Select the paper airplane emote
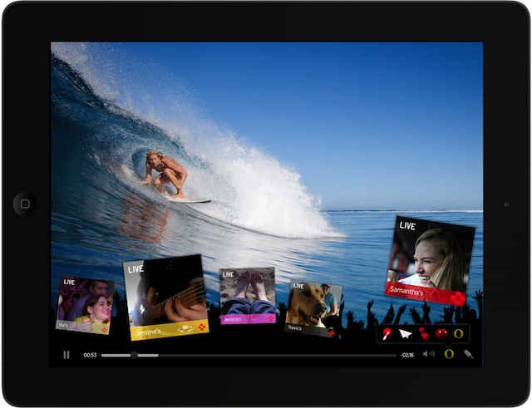This screenshot has height=408, width=532. [405, 334]
